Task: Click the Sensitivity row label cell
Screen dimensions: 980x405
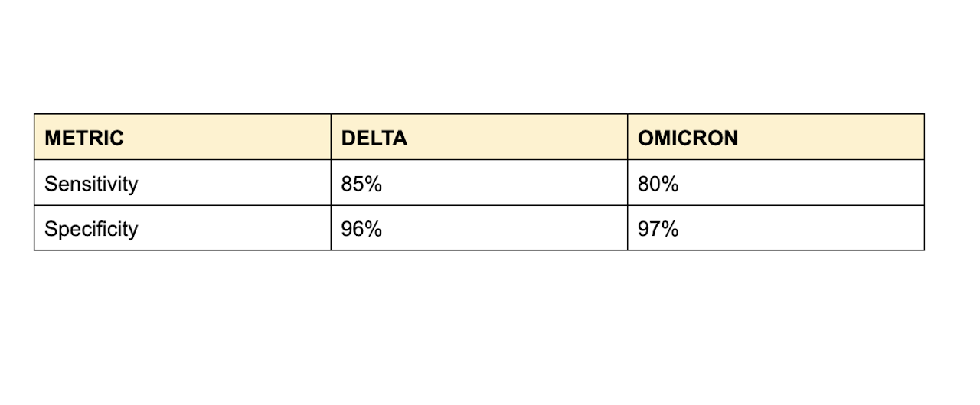Action: pos(182,182)
